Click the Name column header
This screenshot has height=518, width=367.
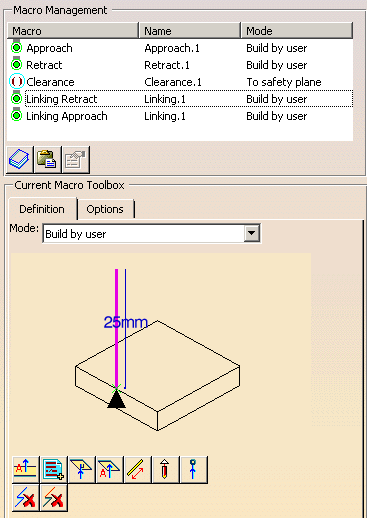pos(189,31)
